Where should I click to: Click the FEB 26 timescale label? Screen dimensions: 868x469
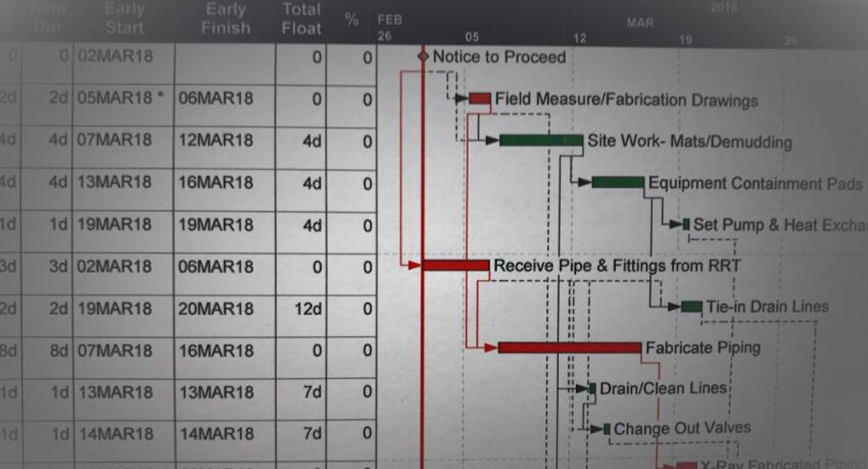(390, 28)
